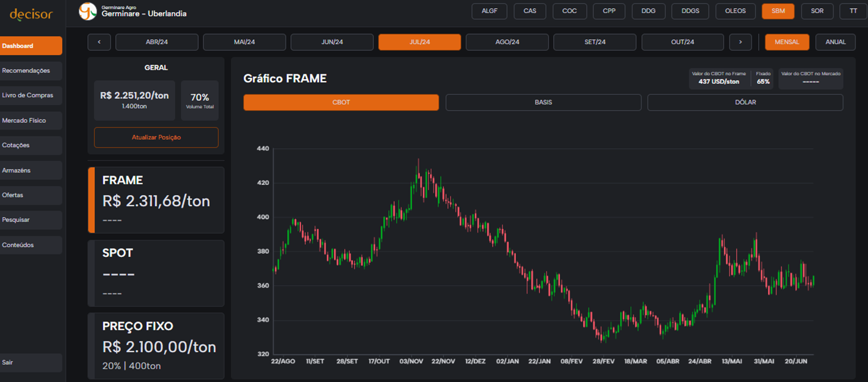Viewport: 868px width, 382px height.
Task: Select the FRAME price card
Action: 156,200
